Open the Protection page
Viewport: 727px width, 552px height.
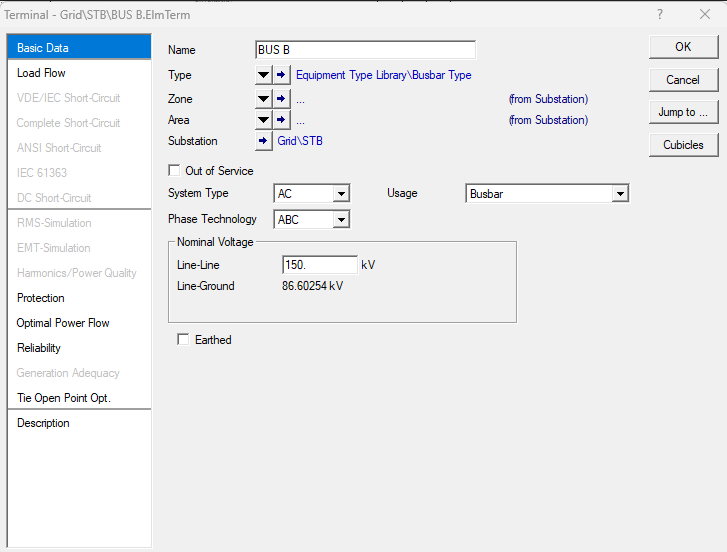40,298
